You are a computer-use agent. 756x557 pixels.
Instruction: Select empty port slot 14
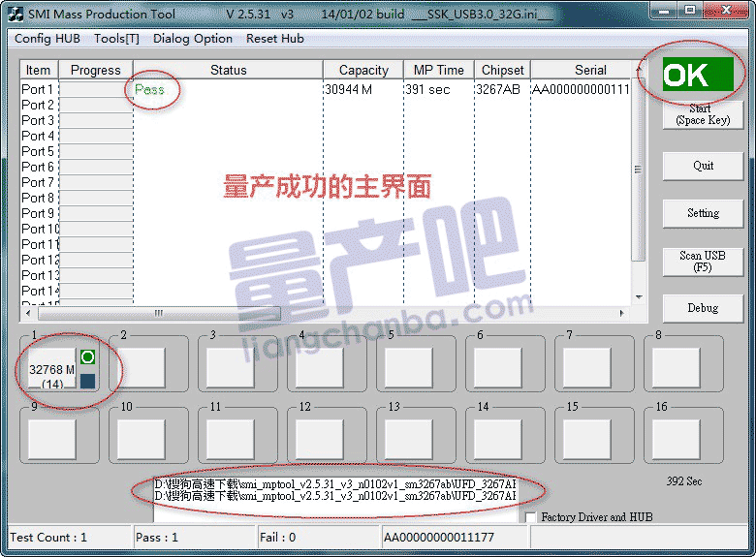click(x=498, y=440)
